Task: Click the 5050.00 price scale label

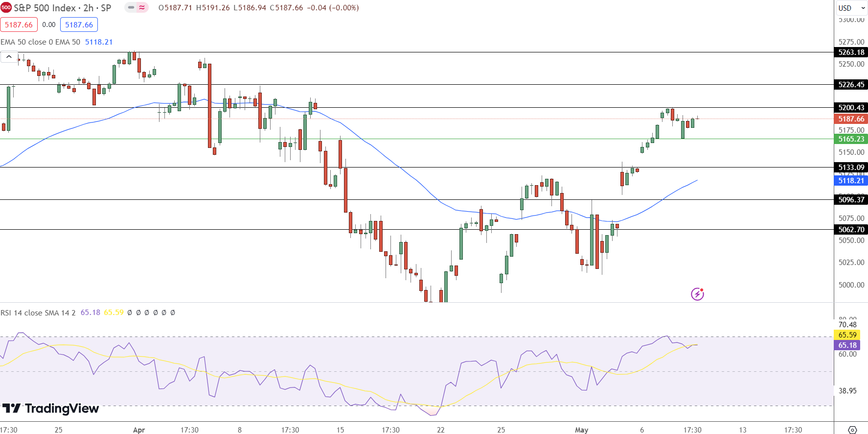Action: [851, 241]
